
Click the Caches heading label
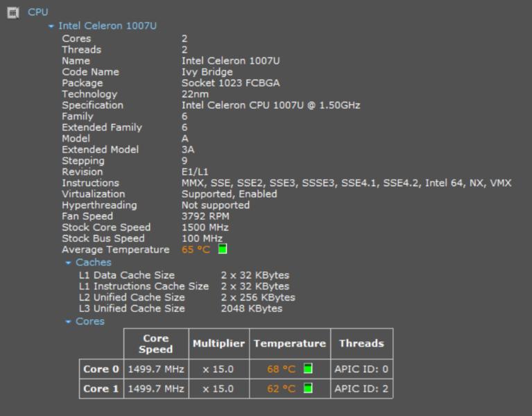94,262
